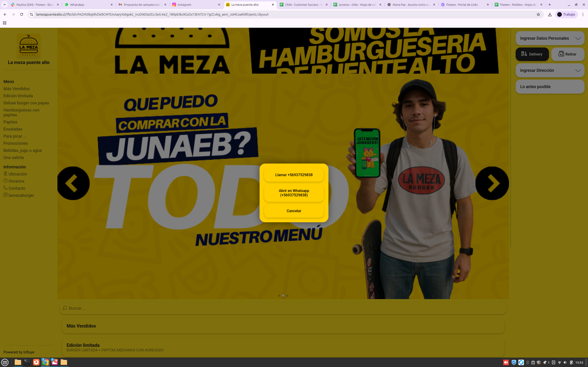
Task: Switch to Retirar pickup option
Action: point(568,54)
